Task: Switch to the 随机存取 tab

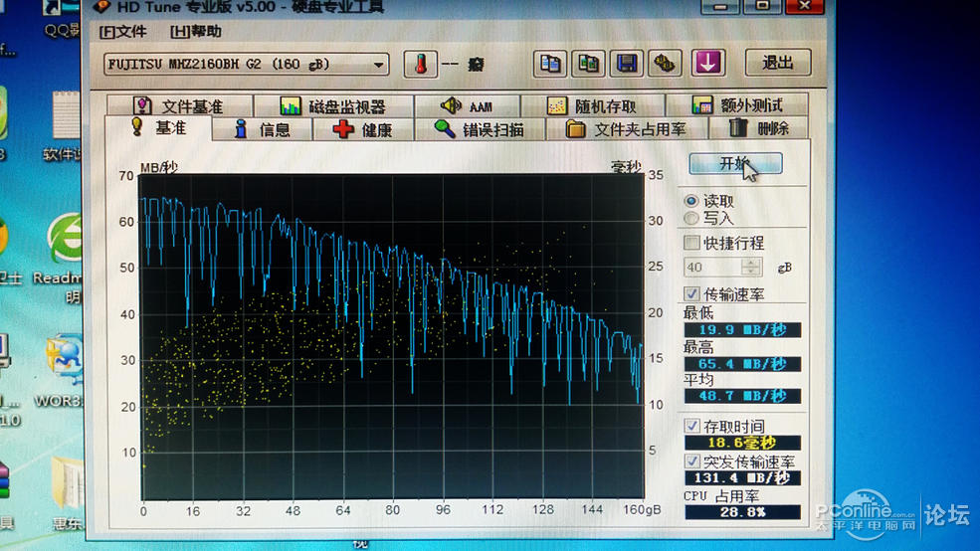Action: (x=593, y=105)
